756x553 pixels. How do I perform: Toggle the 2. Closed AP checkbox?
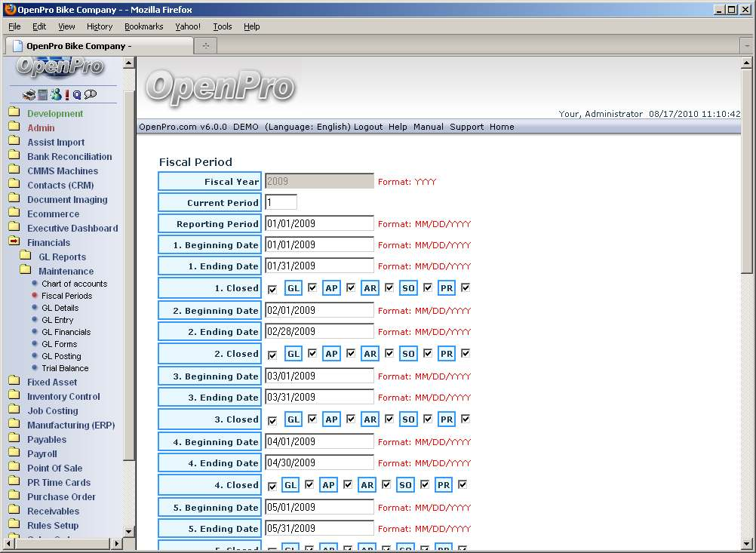351,353
